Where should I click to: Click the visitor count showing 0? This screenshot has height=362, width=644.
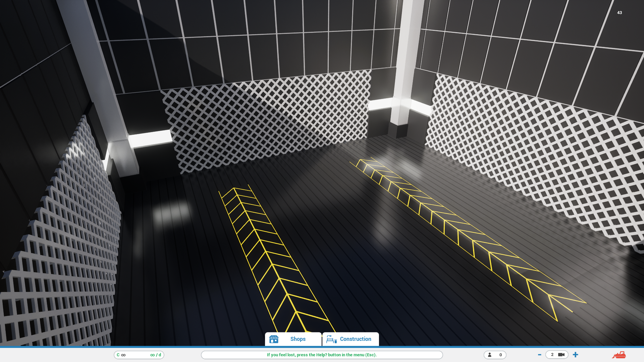coord(500,355)
